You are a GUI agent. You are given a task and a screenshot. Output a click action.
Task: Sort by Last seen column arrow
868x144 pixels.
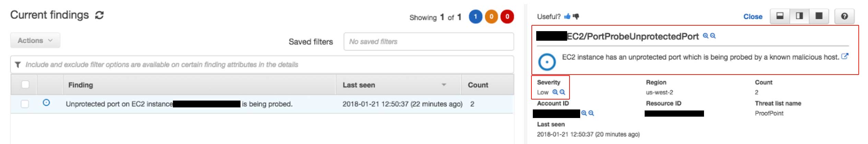click(x=444, y=84)
